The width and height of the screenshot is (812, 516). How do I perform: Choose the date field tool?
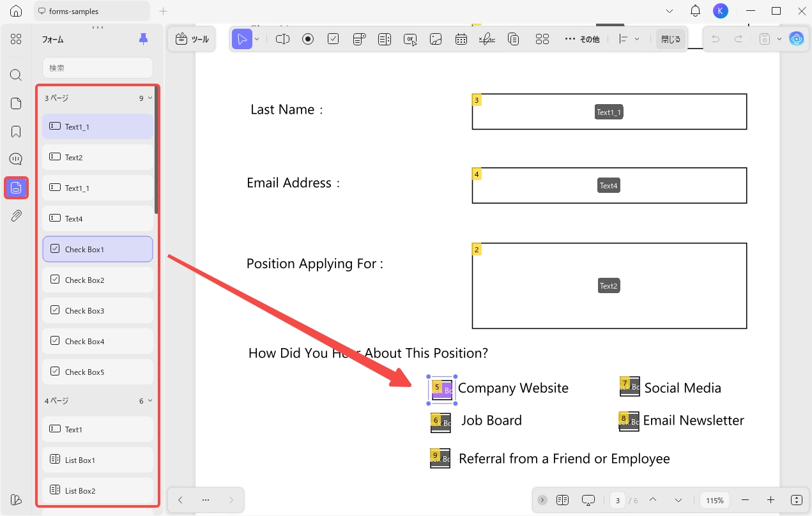pyautogui.click(x=461, y=39)
